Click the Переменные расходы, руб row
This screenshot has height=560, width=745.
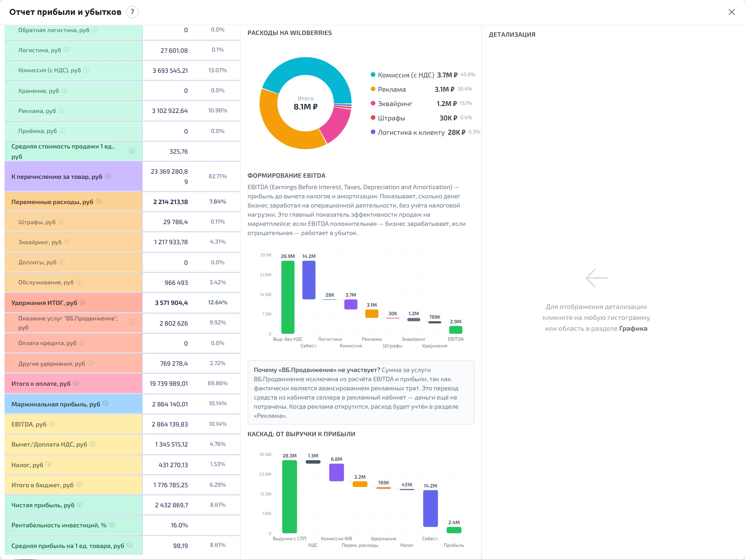[x=122, y=202]
